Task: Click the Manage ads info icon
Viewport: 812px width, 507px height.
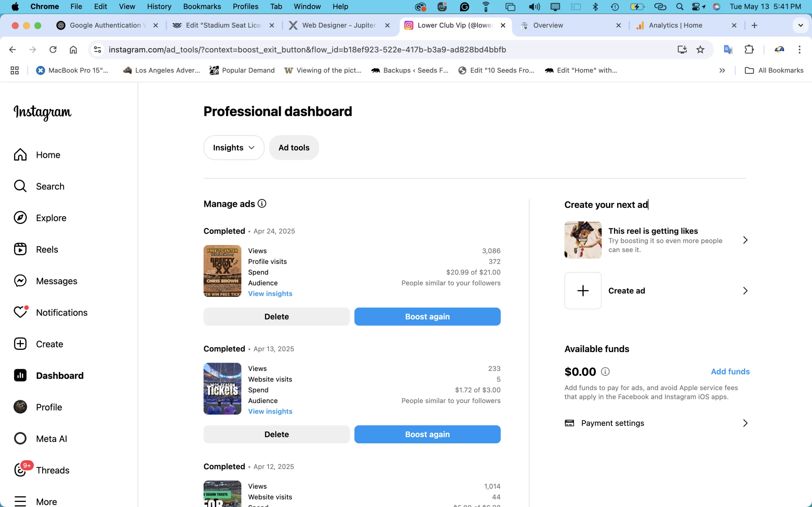Action: pyautogui.click(x=262, y=203)
